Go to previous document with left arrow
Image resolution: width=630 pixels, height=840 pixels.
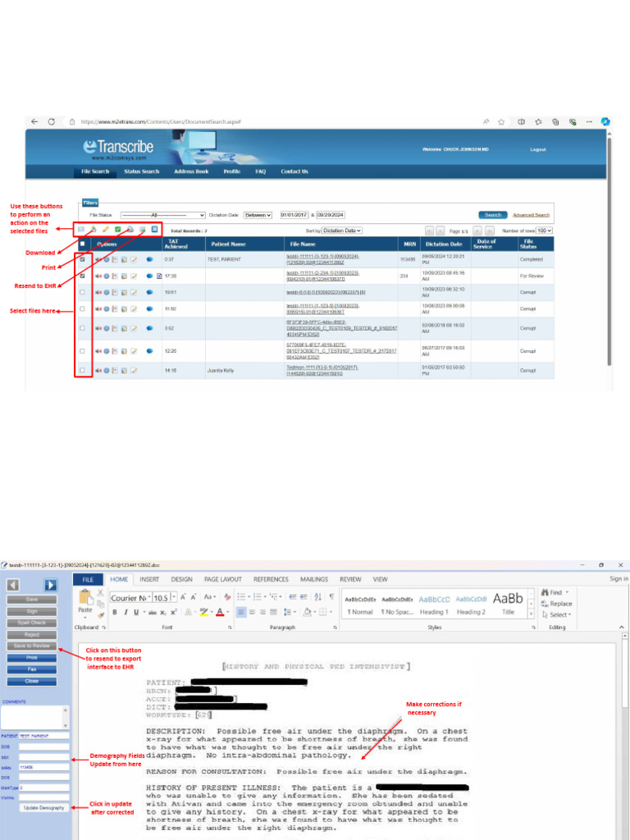click(13, 585)
